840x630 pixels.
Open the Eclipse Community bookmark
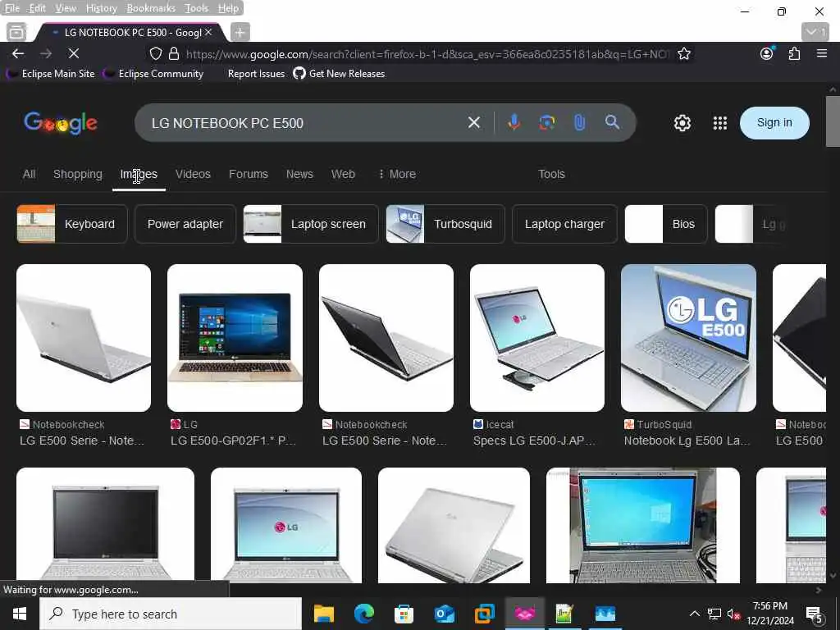click(x=154, y=74)
